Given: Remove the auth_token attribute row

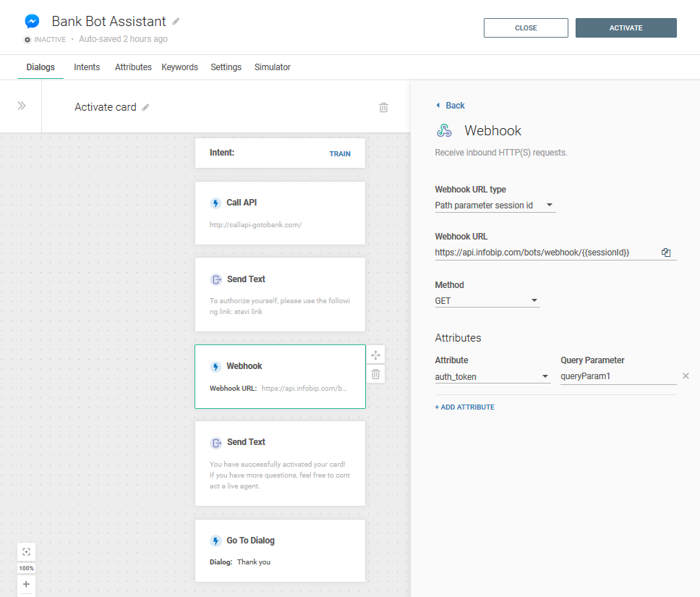Looking at the screenshot, I should 686,376.
